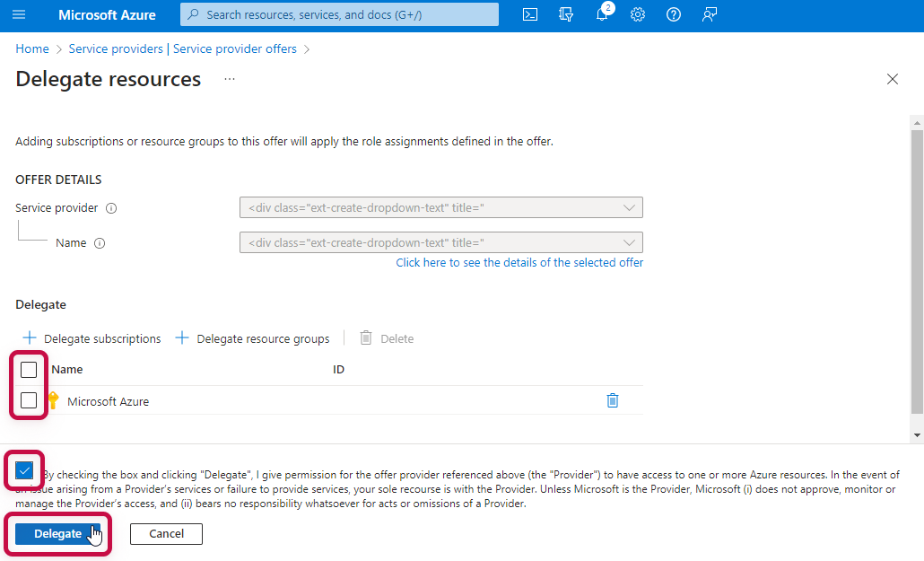
Task: Uncheck the permission consent checkbox
Action: point(24,470)
